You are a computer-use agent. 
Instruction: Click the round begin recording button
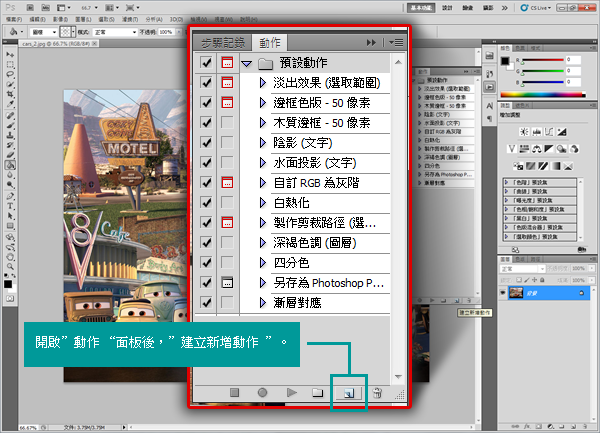pyautogui.click(x=262, y=392)
